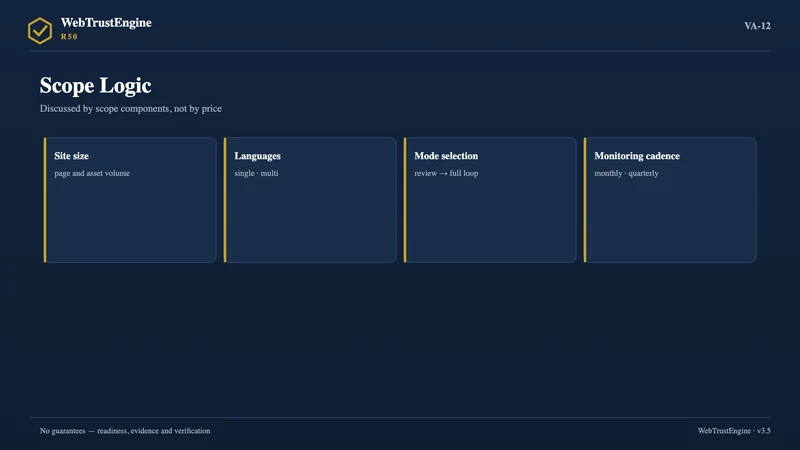The image size is (800, 450).
Task: Select the Mode selection card
Action: point(490,200)
